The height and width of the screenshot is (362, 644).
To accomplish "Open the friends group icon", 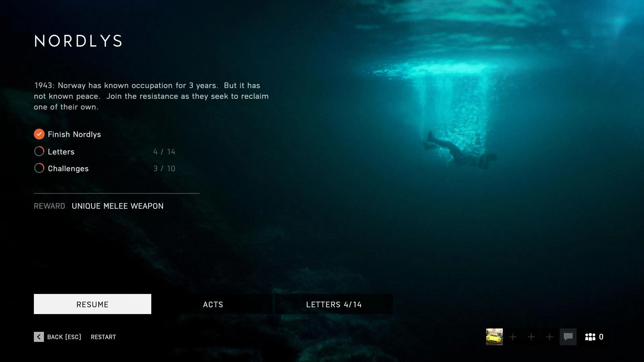I will click(590, 337).
